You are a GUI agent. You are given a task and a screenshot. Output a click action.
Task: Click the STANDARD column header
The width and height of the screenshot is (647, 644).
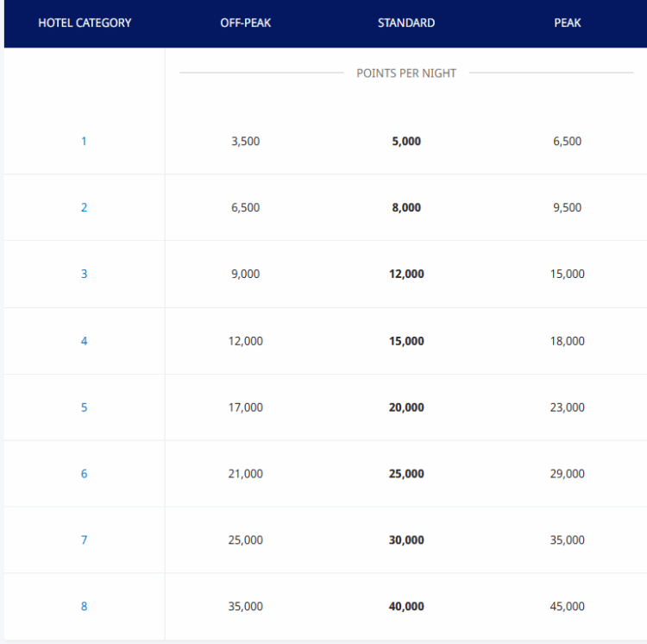406,22
